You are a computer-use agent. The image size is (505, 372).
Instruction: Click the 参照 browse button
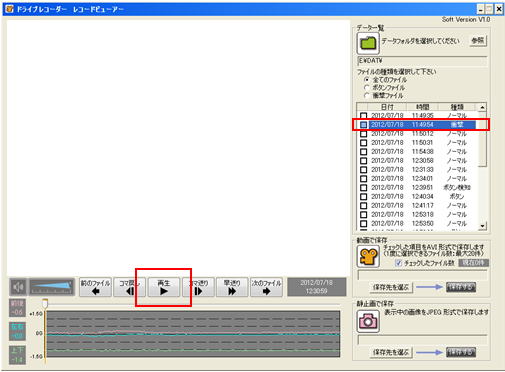pyautogui.click(x=478, y=41)
